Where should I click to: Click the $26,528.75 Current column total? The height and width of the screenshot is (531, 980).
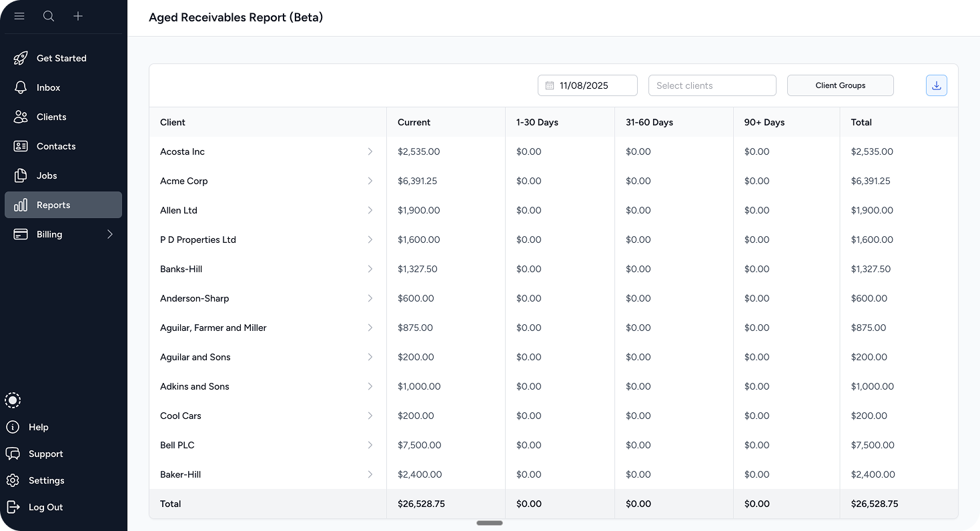421,504
